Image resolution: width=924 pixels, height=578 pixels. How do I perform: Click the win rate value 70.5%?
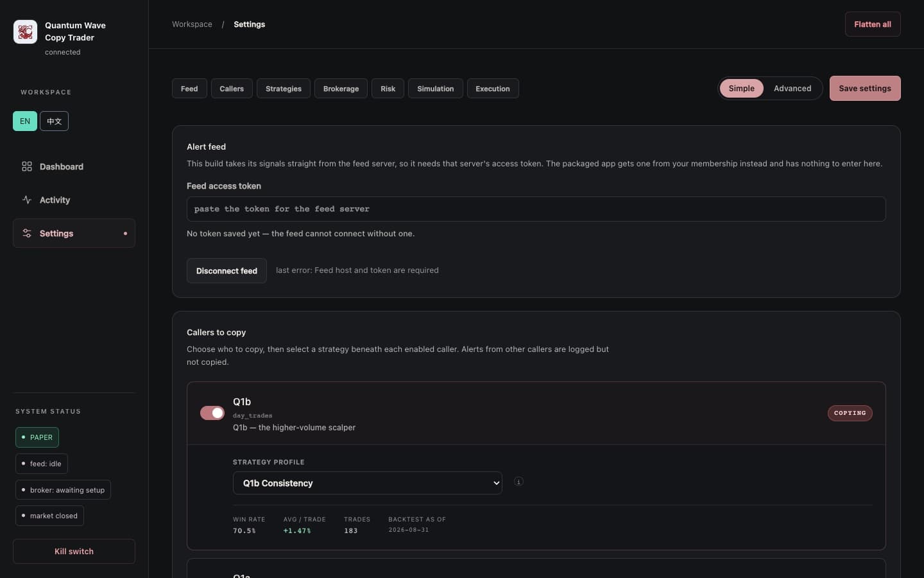click(244, 530)
